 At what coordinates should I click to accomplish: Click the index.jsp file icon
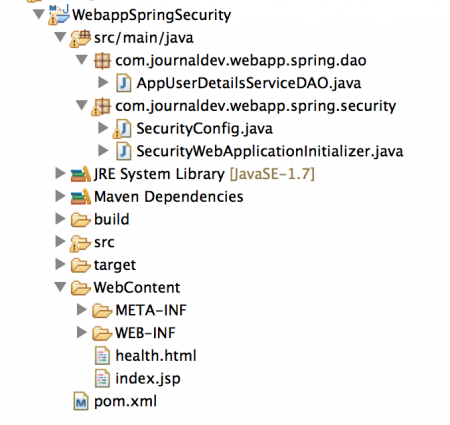(102, 378)
